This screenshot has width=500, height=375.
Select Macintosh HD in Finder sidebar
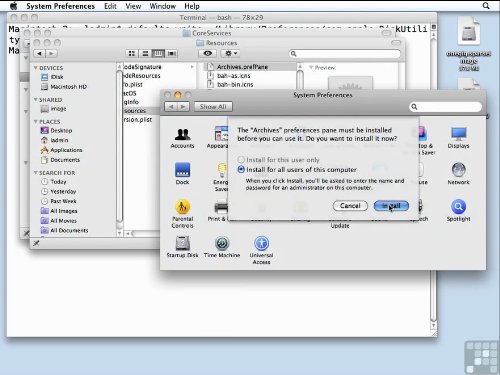(x=64, y=87)
